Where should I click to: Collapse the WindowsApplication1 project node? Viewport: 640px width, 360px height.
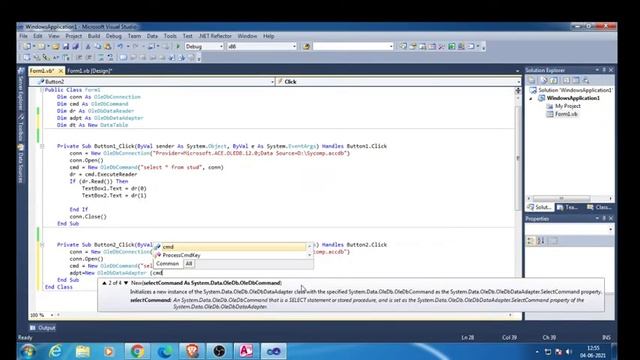tap(531, 98)
